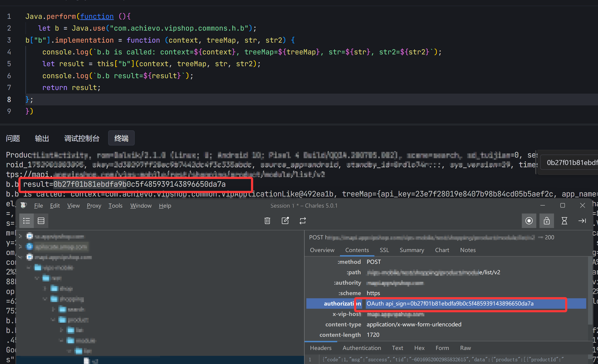The width and height of the screenshot is (598, 364).
Task: Click the JSON response body line 1
Action: click(x=443, y=359)
